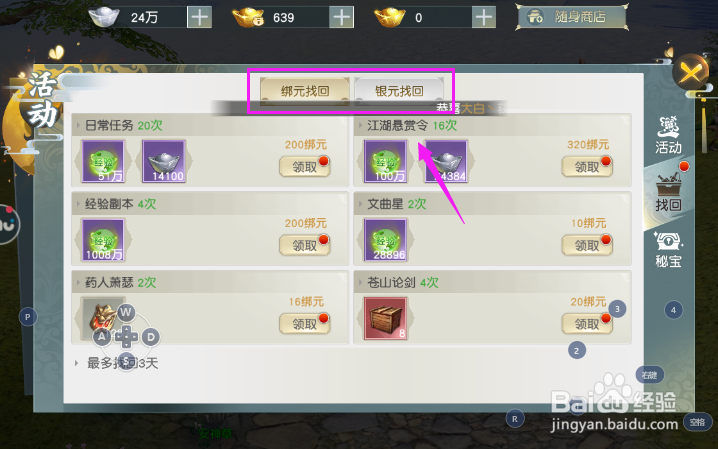Screen dimensions: 718x449
Task: Open the 活动 sidebar icon
Action: coord(668,135)
